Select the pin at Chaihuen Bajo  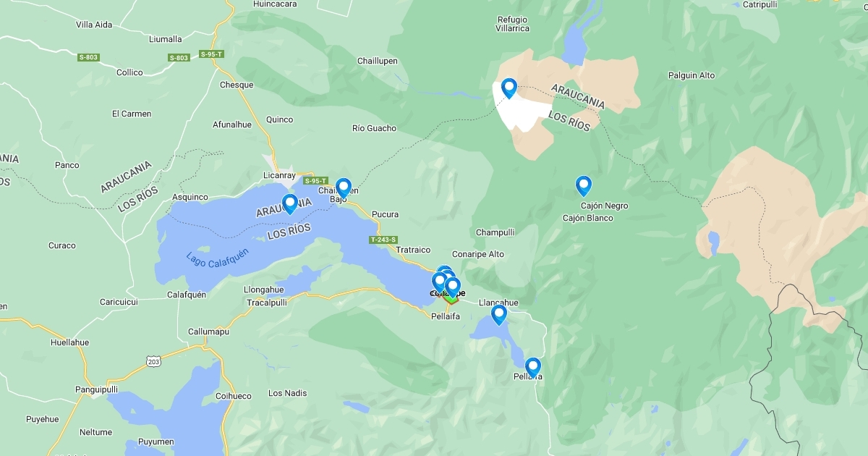coord(344,188)
